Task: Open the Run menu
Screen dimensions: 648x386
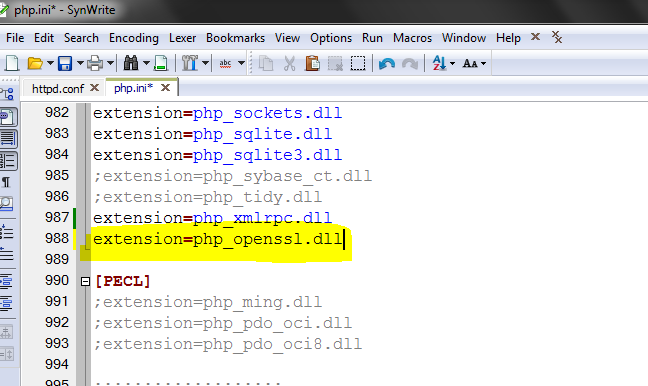Action: coord(372,38)
